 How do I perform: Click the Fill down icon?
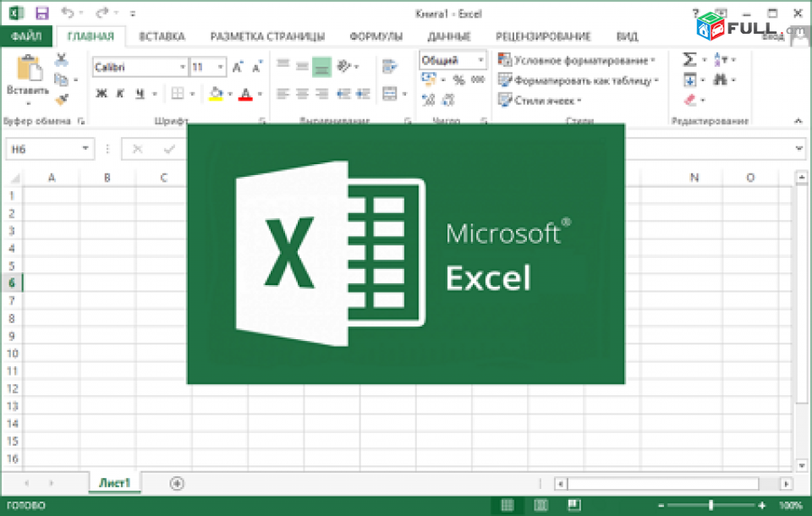coord(689,80)
